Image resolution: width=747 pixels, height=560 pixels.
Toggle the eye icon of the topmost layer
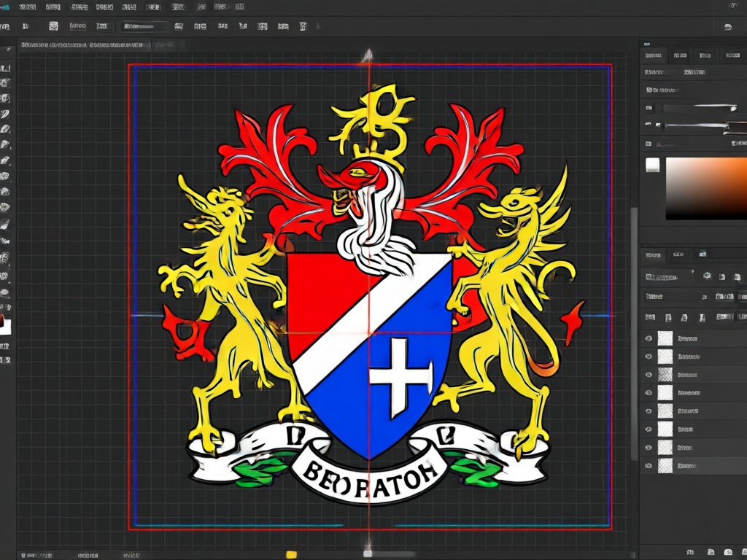[x=649, y=338]
